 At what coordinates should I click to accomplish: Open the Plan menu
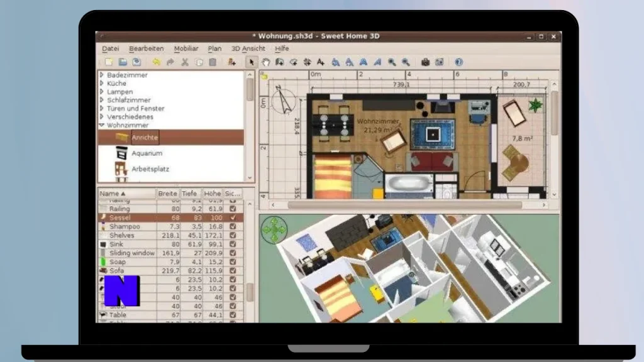click(214, 48)
